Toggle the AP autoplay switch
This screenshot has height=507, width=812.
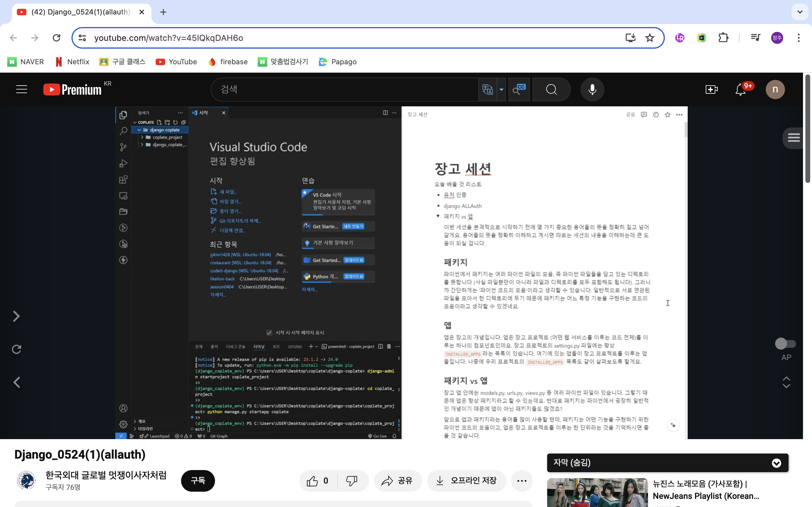pos(785,343)
